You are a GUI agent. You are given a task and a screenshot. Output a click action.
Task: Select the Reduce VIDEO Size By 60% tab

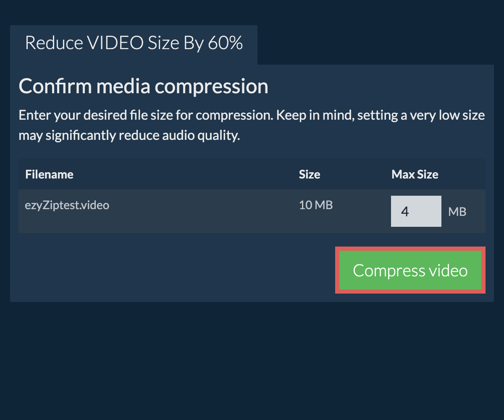click(134, 44)
